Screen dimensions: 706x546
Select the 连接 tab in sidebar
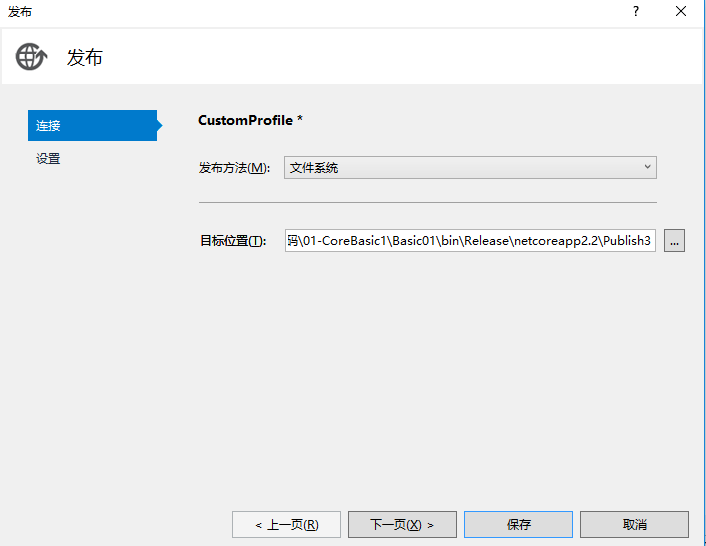[x=93, y=126]
